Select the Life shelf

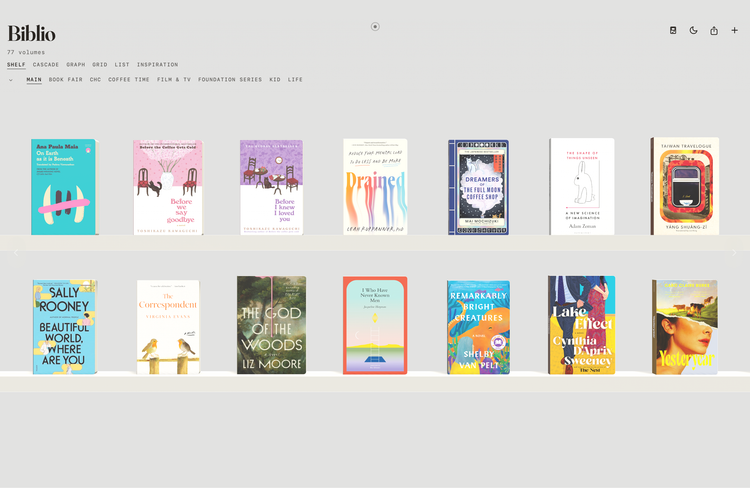point(295,80)
